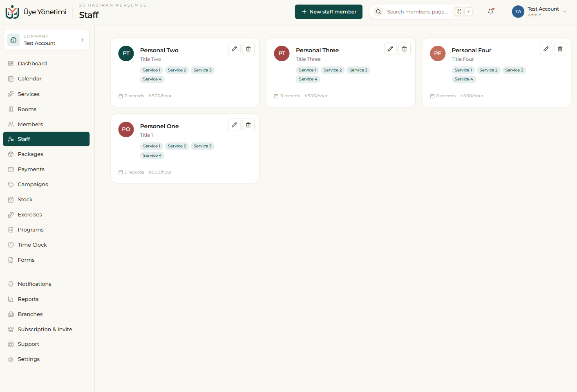Open Time Clock in the sidebar

(46, 245)
